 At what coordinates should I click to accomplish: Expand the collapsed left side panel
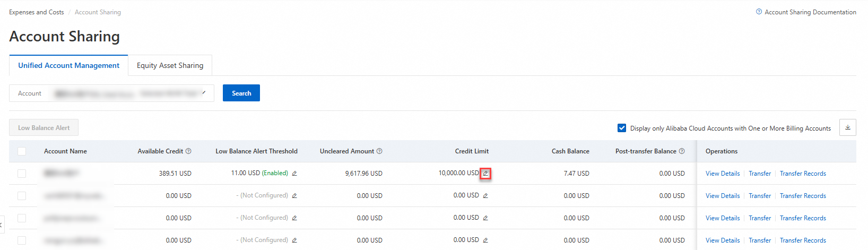tap(2, 225)
